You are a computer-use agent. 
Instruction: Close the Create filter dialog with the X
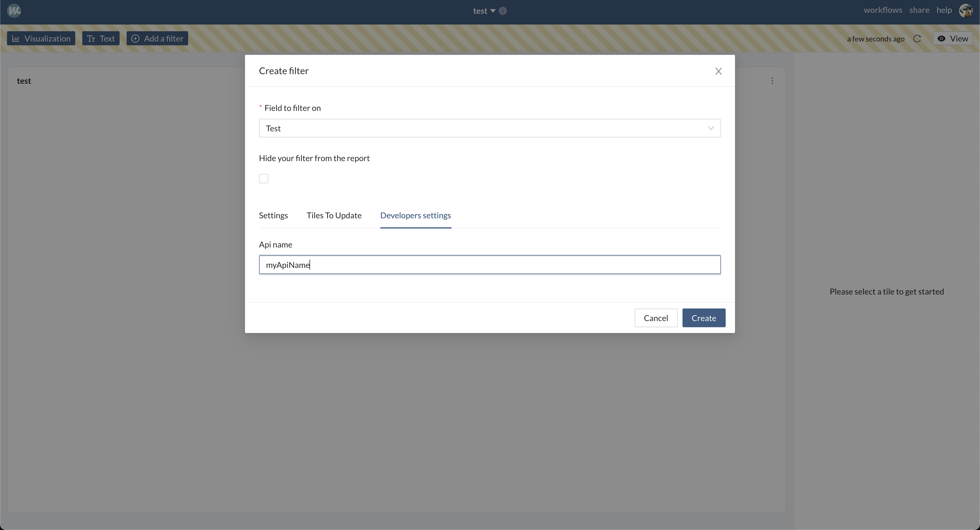pyautogui.click(x=718, y=71)
